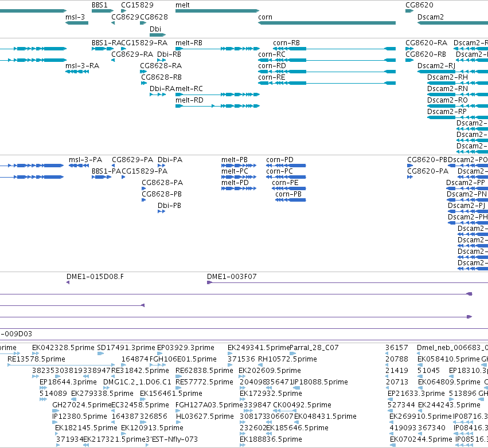Click the Dscam2 gene label

[431, 17]
